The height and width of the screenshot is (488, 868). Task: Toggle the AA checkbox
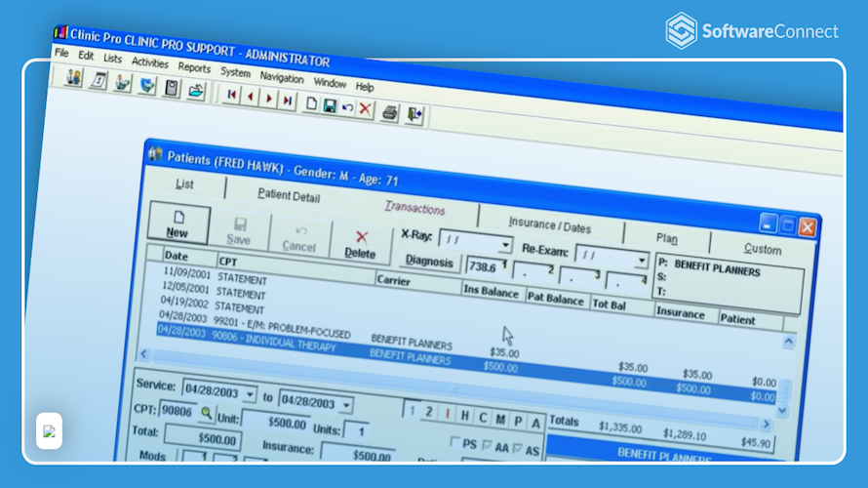(x=487, y=445)
